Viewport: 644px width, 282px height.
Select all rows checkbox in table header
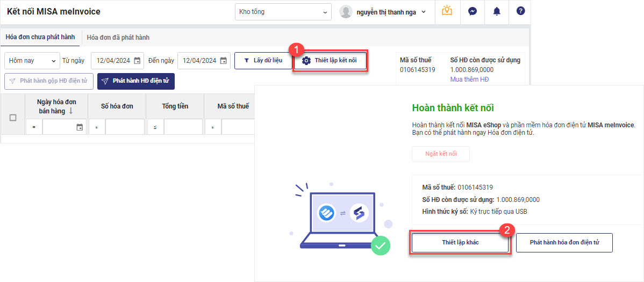point(13,118)
